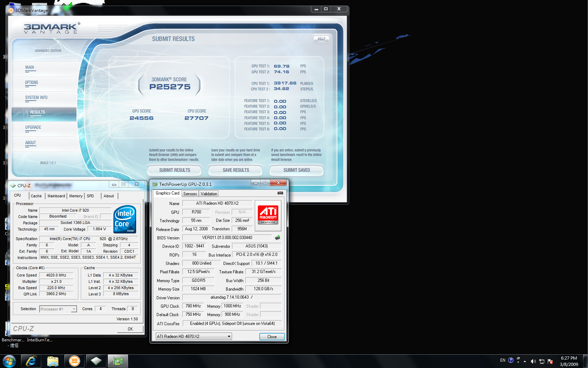
Task: Open UPGRADE section in 3DMark
Action: pos(44,129)
